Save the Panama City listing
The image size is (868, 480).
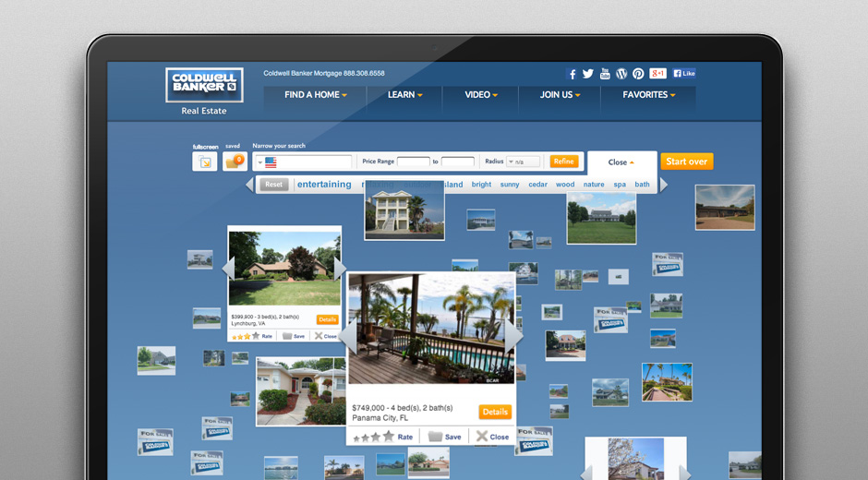pyautogui.click(x=445, y=437)
